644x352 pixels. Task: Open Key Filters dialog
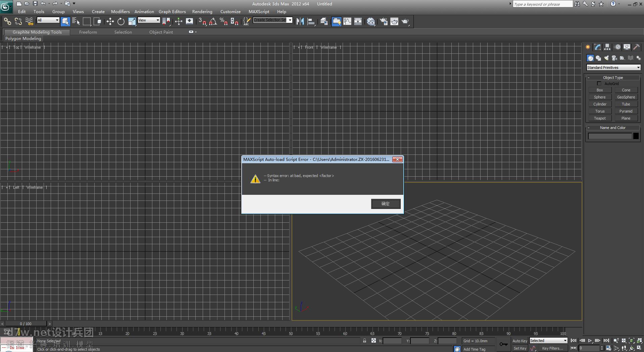[x=552, y=348]
